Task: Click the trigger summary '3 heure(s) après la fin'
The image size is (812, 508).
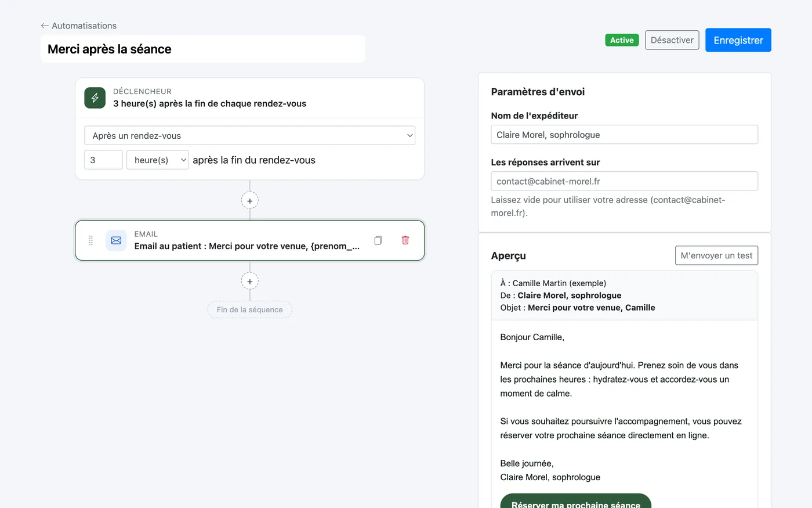Action: click(x=210, y=103)
